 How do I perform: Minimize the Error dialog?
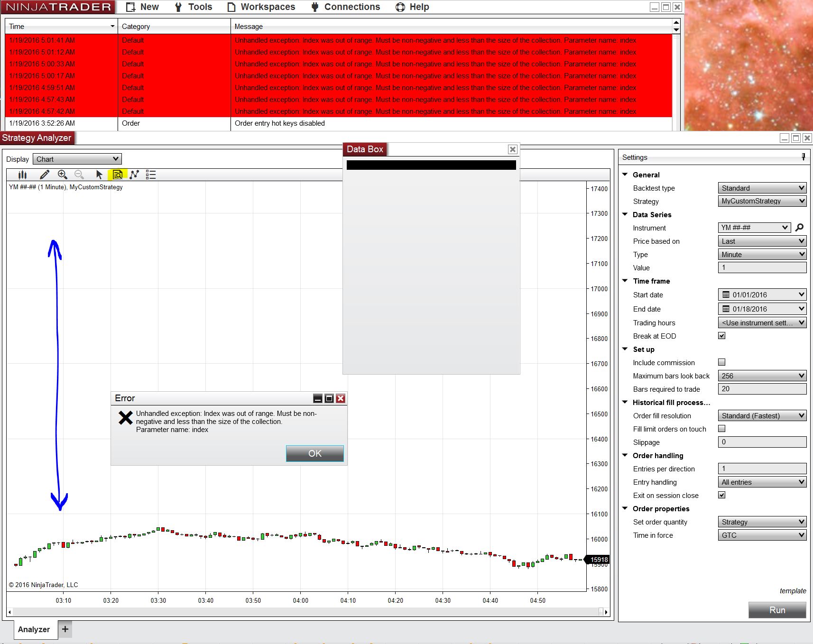pyautogui.click(x=318, y=398)
